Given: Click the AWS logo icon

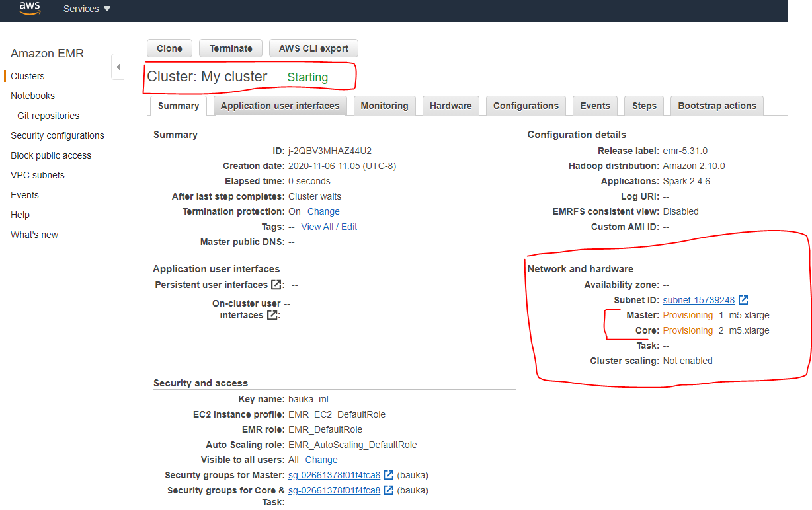Looking at the screenshot, I should 30,8.
